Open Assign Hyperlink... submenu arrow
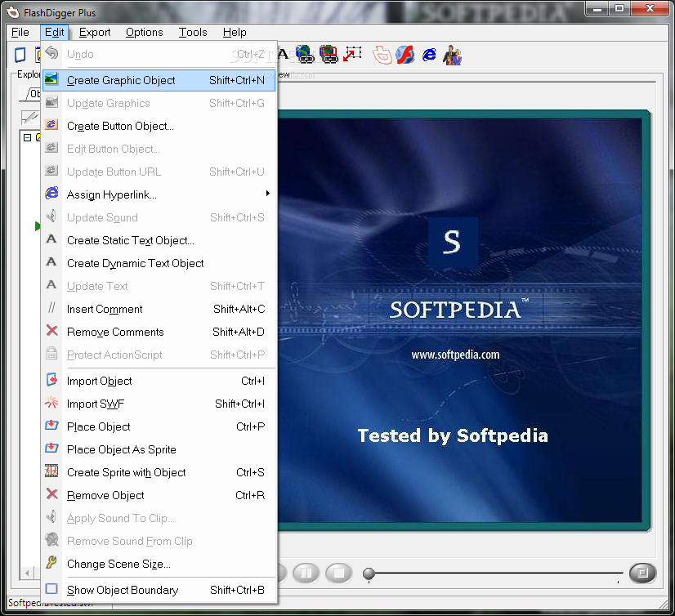 coord(268,194)
